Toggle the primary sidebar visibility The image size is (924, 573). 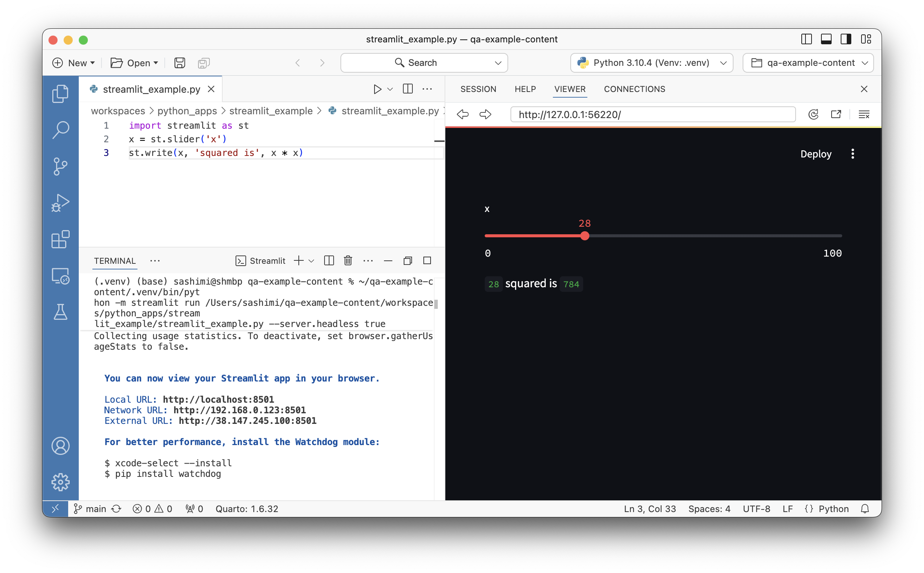pyautogui.click(x=807, y=39)
